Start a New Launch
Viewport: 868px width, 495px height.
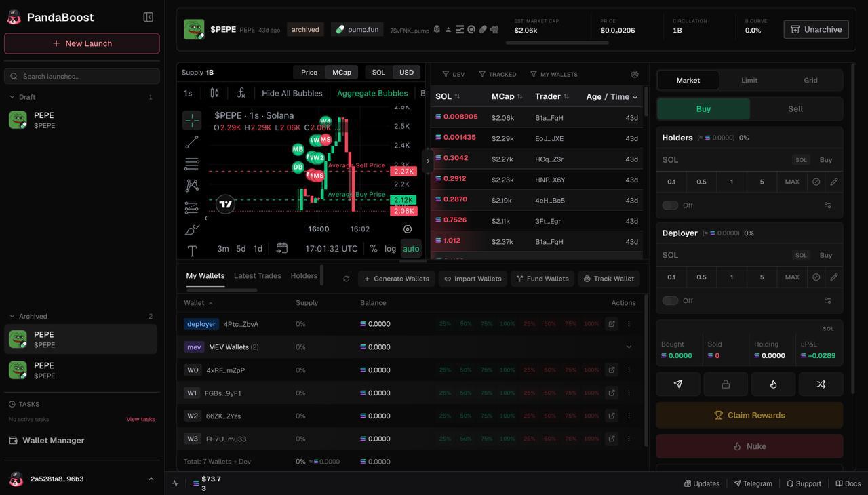point(82,43)
